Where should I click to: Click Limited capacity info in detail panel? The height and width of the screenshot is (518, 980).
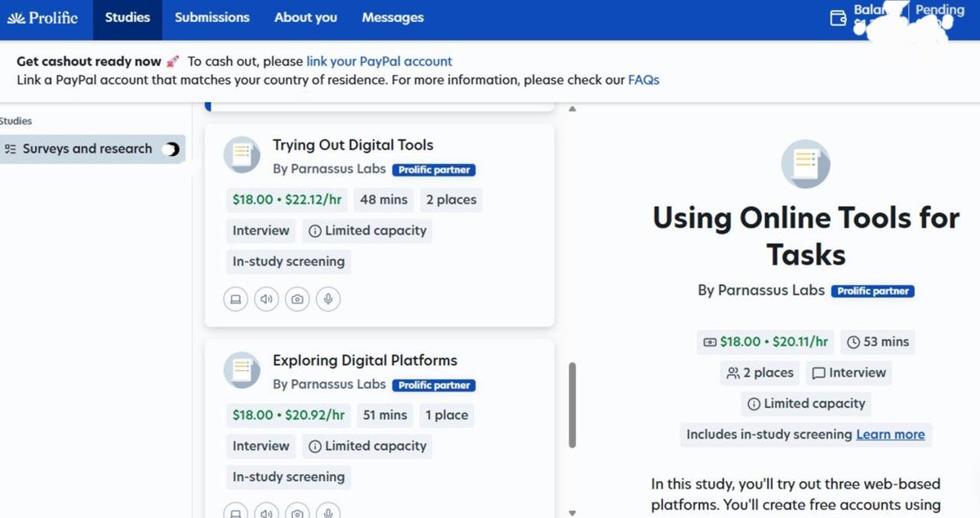pyautogui.click(x=806, y=404)
